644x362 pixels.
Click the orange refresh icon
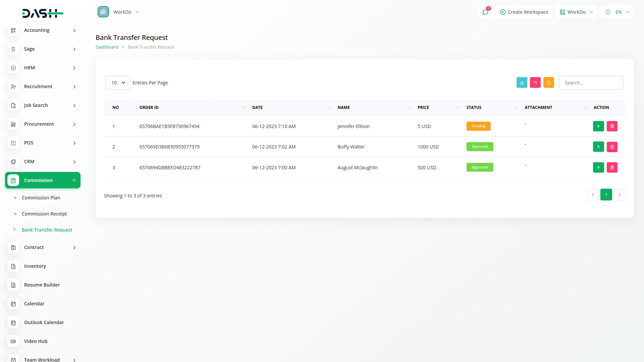(x=548, y=82)
